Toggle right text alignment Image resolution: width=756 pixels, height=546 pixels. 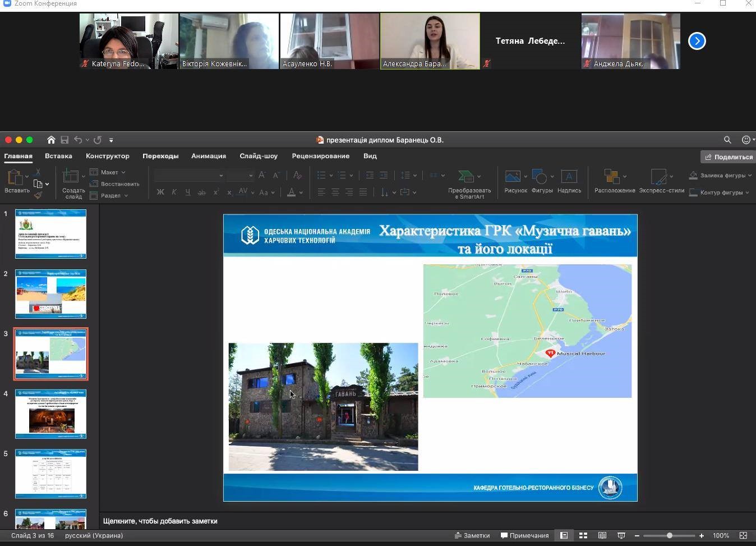click(x=349, y=192)
